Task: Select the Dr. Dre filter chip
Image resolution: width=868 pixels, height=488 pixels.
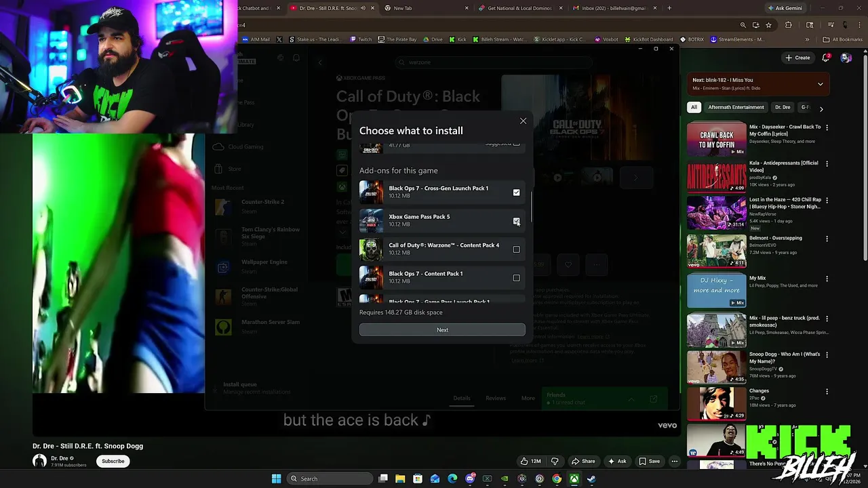Action: tap(783, 107)
